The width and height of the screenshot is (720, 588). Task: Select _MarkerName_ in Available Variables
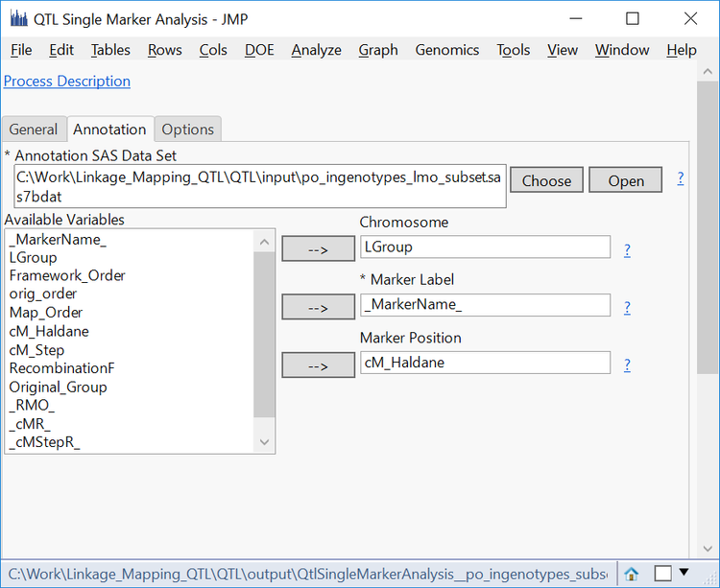point(58,240)
